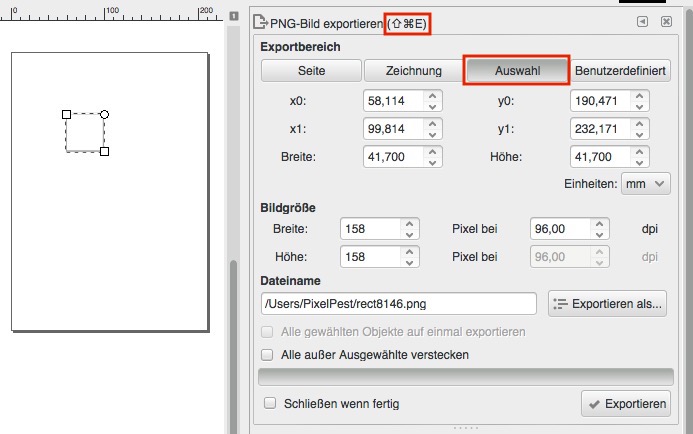The image size is (693, 434).
Task: Enable 'Schließen wenn fertig' checkbox
Action: coord(267,403)
